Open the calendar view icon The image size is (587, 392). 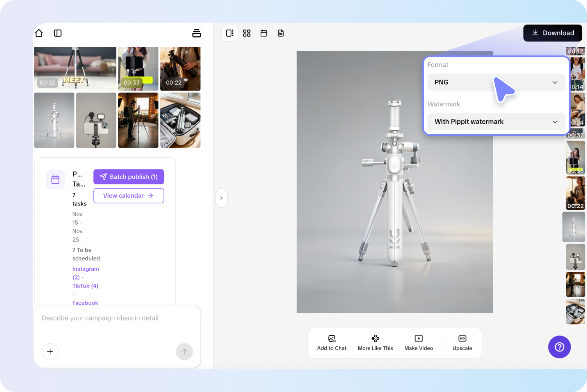pos(264,33)
